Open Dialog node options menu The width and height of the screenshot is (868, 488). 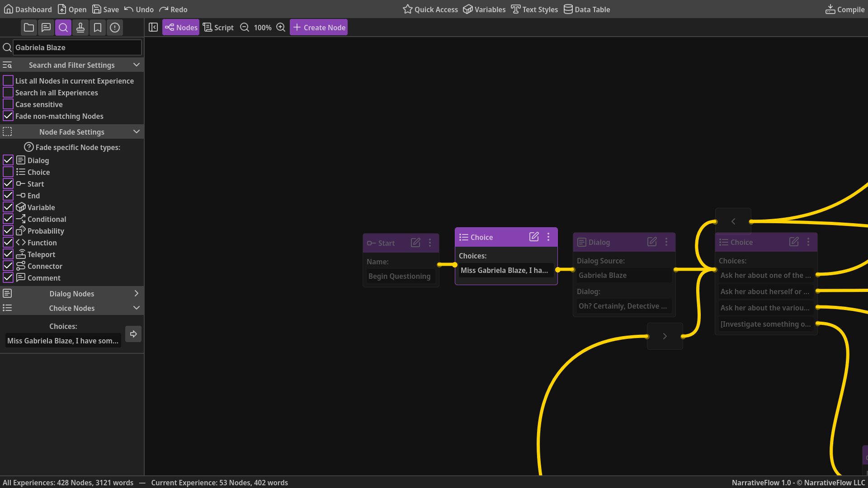tap(666, 242)
